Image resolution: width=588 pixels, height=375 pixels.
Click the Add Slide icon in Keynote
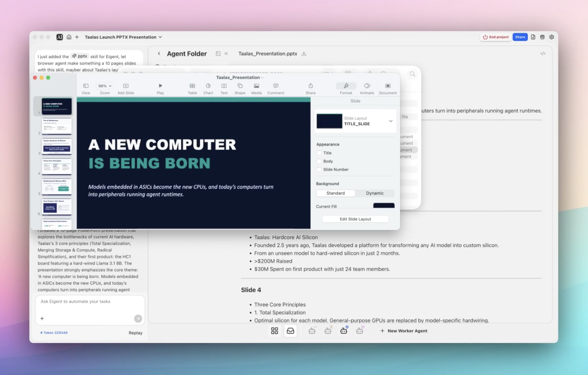(x=126, y=86)
